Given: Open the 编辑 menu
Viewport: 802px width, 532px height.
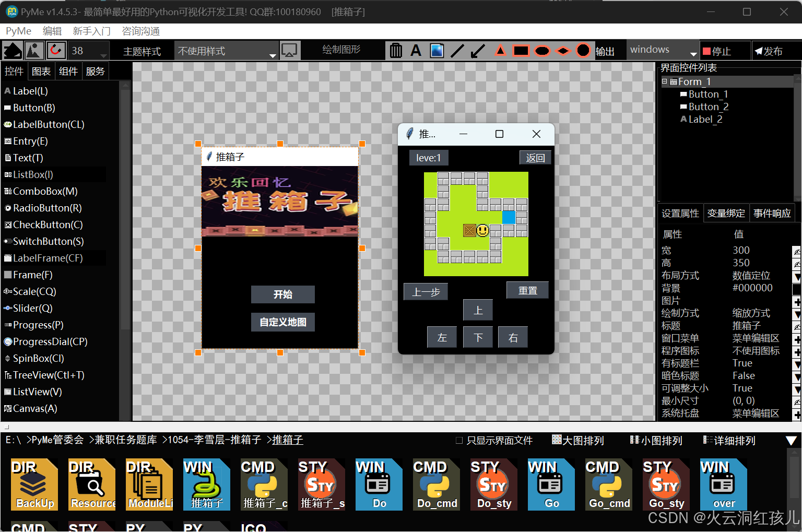Looking at the screenshot, I should [52, 31].
